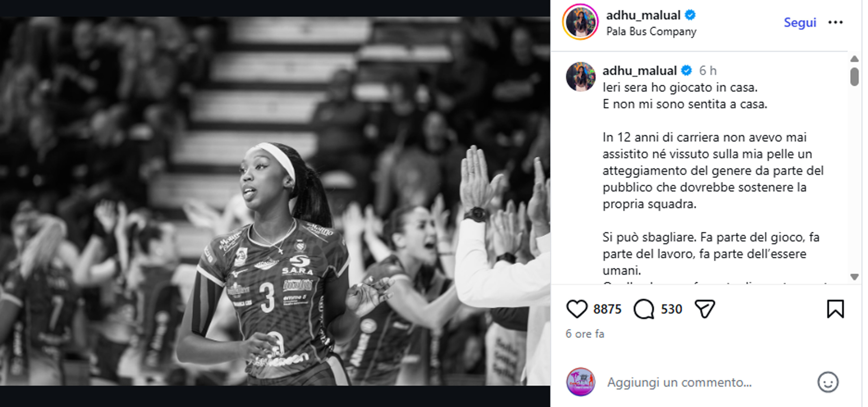Share the post with the paper plane icon
868x407 pixels.
pos(705,309)
